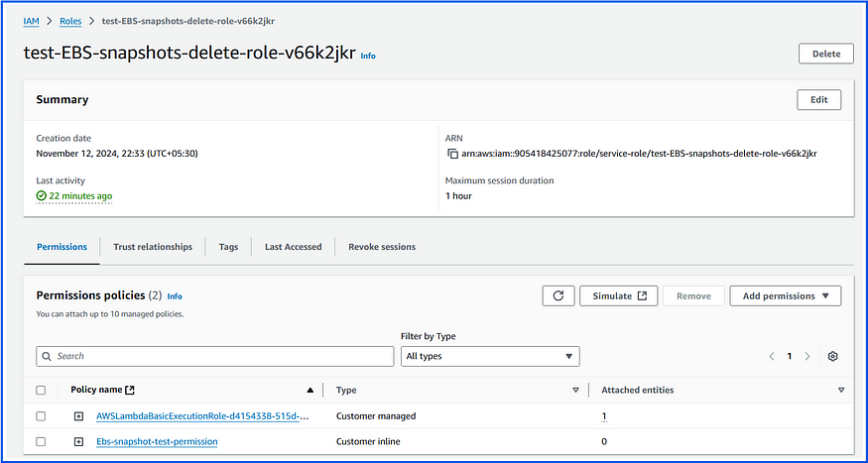Select all policies checkbox in header
Image resolution: width=868 pixels, height=463 pixels.
pos(41,390)
